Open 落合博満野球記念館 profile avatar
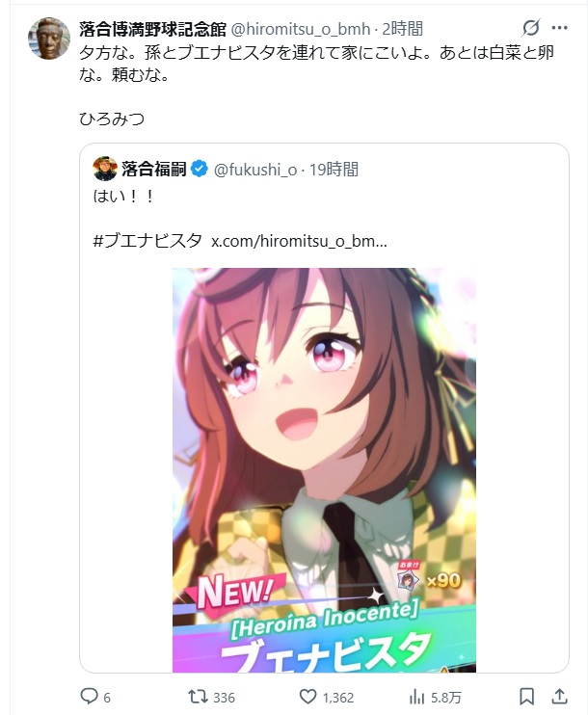This screenshot has width=588, height=715. tap(49, 39)
